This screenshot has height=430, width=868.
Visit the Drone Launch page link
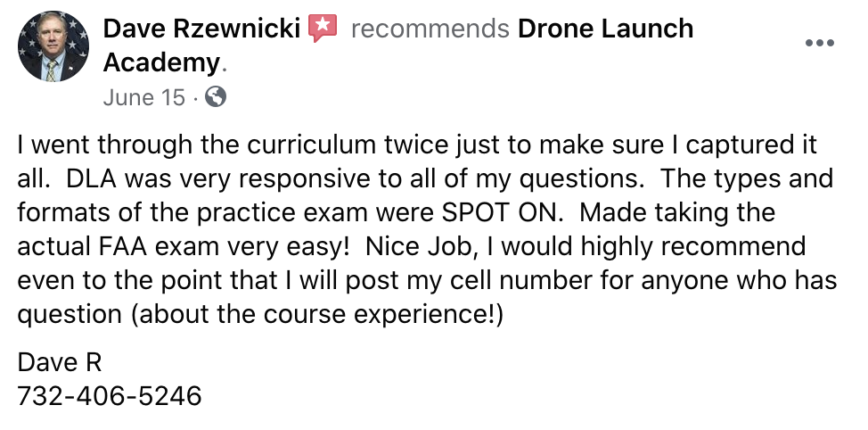tap(605, 29)
